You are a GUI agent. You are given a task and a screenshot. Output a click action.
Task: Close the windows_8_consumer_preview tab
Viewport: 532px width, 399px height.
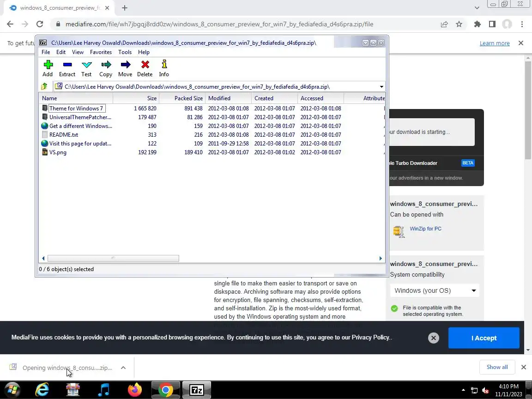click(x=107, y=8)
